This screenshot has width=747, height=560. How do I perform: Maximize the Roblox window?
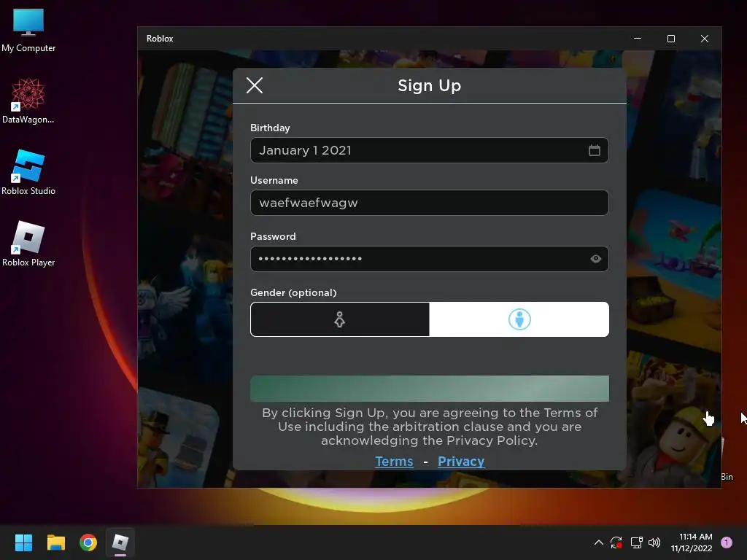[x=671, y=39]
